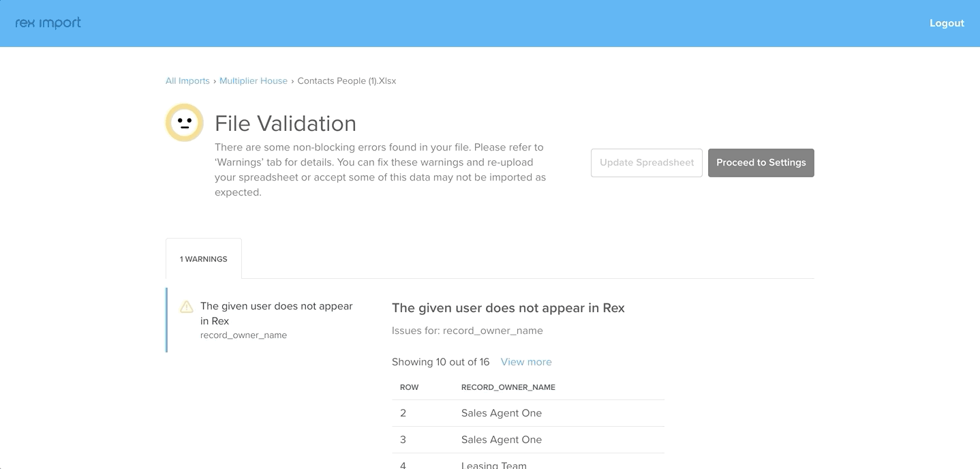
Task: Click the neutral face status icon
Action: click(185, 123)
